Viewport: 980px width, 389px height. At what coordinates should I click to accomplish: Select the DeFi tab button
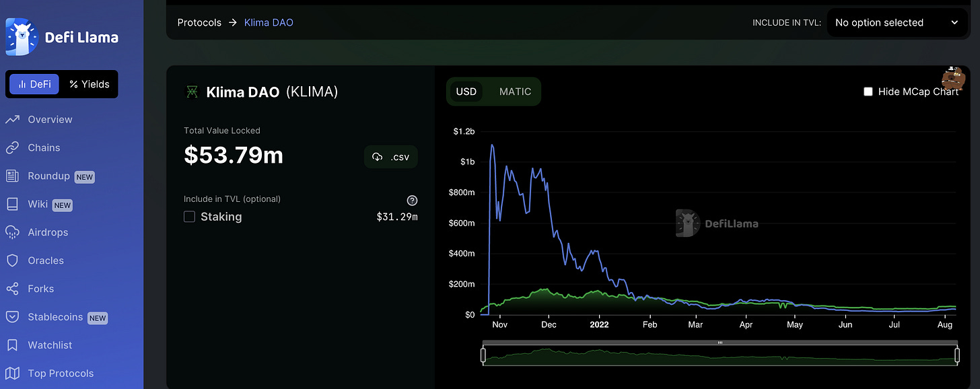[34, 84]
